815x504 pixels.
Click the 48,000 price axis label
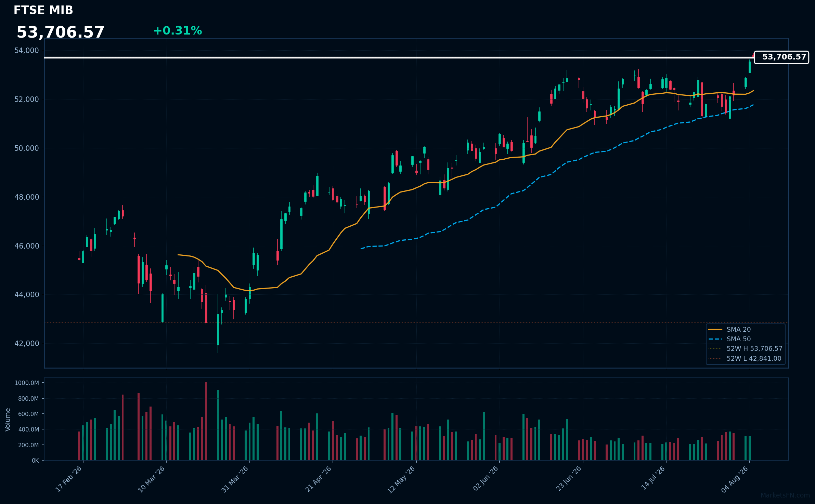tap(27, 197)
